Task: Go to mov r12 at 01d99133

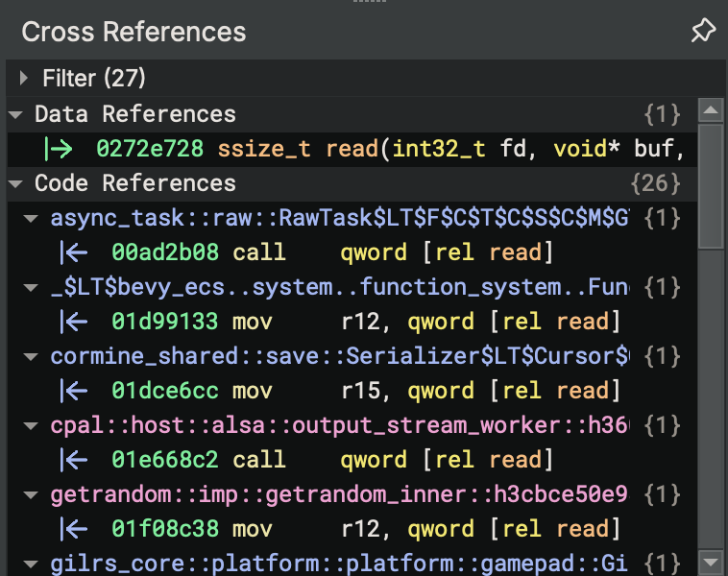Action: (x=352, y=322)
